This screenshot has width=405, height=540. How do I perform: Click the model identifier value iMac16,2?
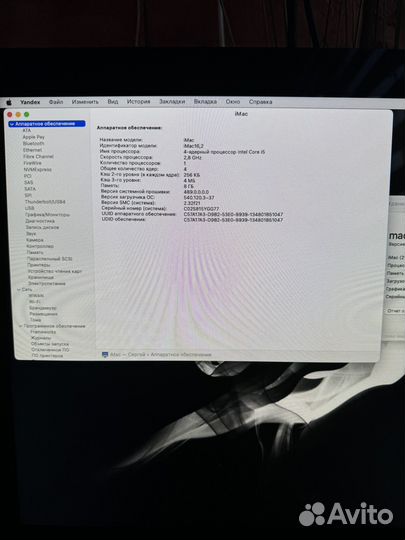194,146
